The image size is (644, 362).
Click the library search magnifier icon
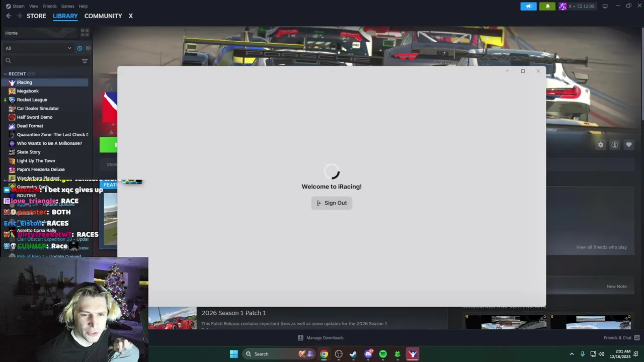tap(8, 61)
